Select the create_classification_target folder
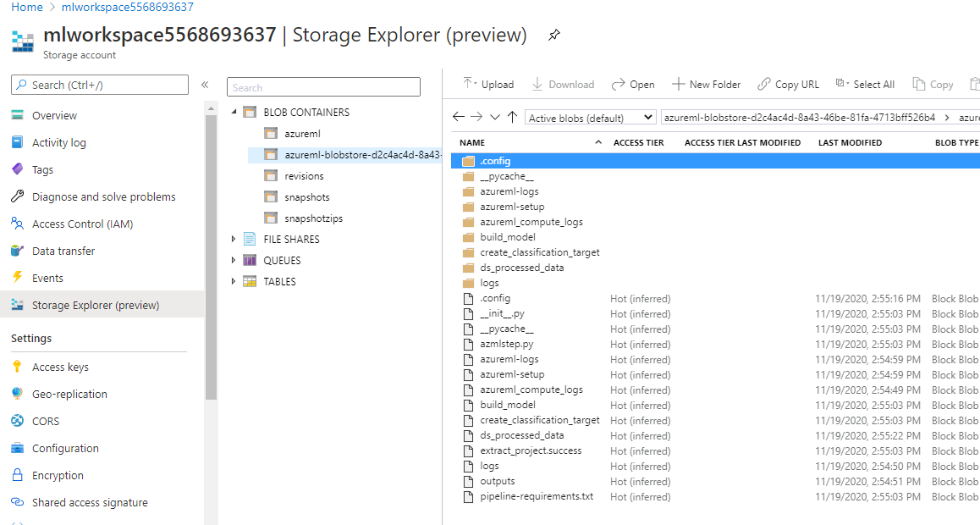Viewport: 980px width, 525px height. (539, 252)
